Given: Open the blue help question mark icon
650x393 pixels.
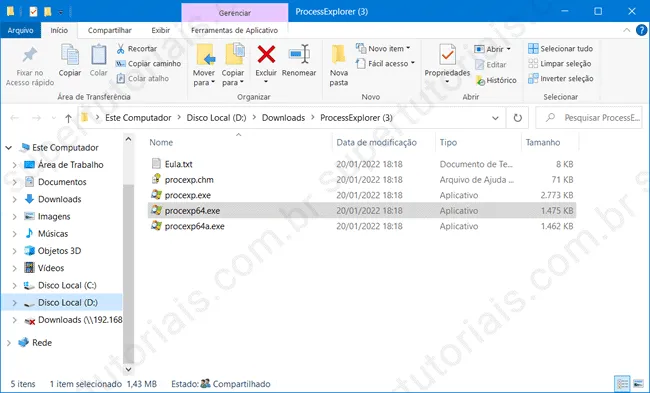Looking at the screenshot, I should (x=641, y=30).
